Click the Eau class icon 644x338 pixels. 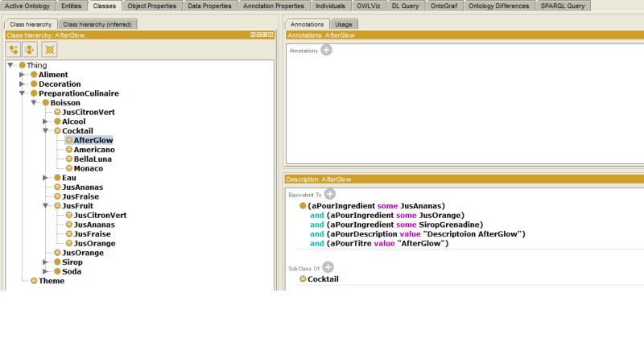pyautogui.click(x=57, y=178)
